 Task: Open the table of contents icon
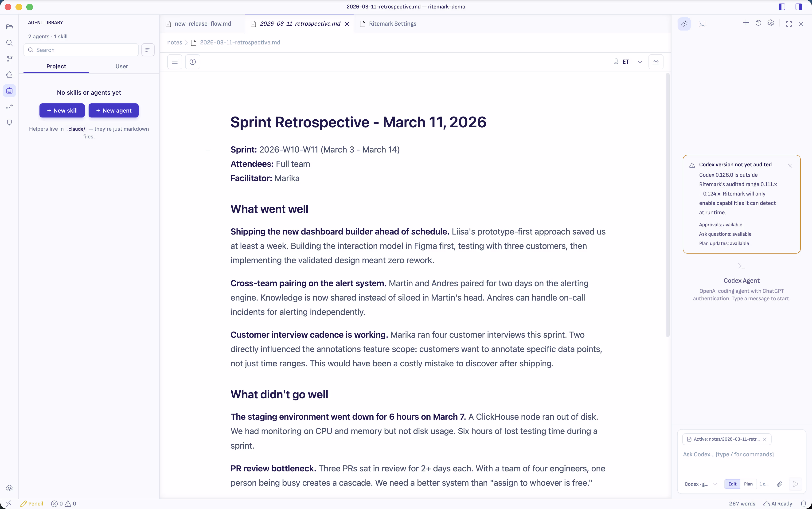[175, 62]
